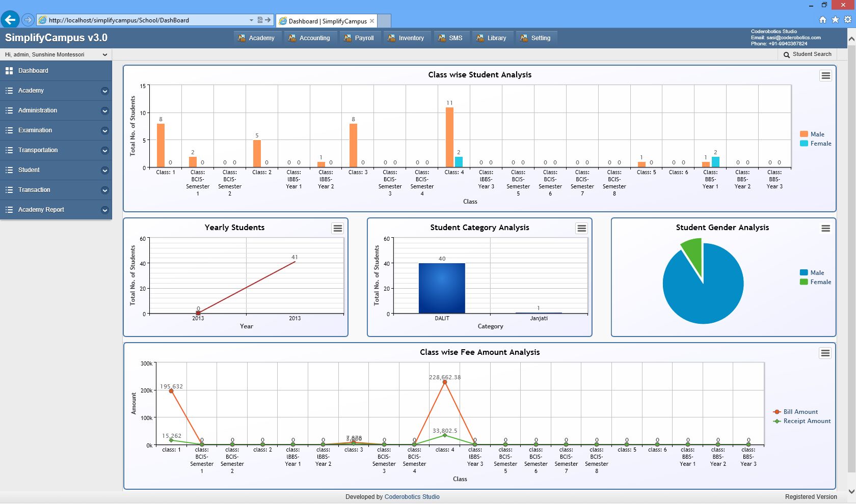Open the Library module
Image resolution: width=856 pixels, height=504 pixels.
click(x=492, y=37)
